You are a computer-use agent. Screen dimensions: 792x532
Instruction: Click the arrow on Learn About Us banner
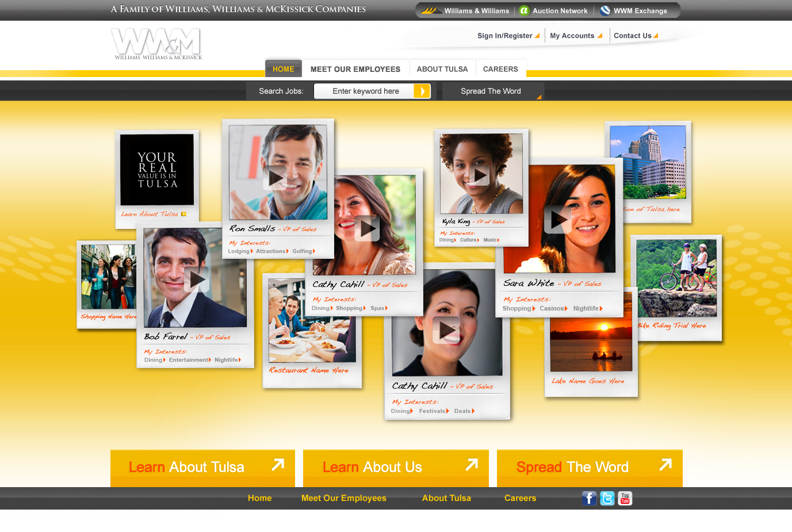(x=472, y=464)
